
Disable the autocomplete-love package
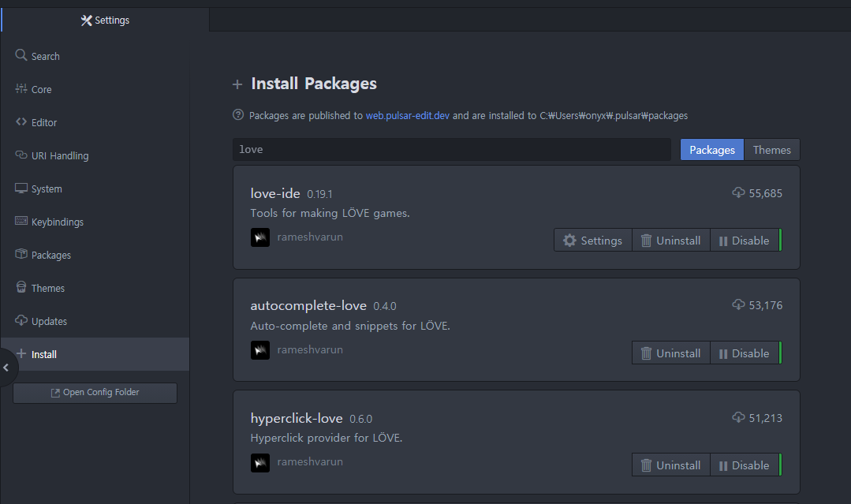click(x=745, y=353)
